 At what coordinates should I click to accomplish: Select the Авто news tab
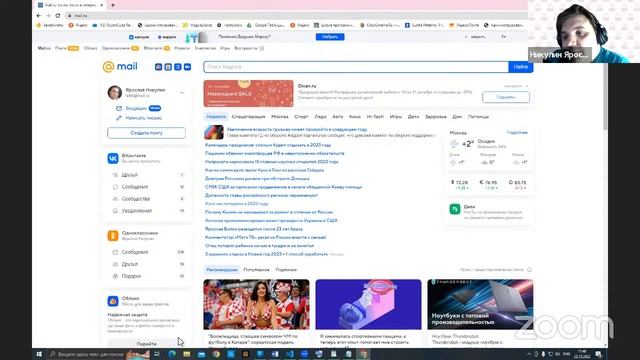[x=338, y=117]
